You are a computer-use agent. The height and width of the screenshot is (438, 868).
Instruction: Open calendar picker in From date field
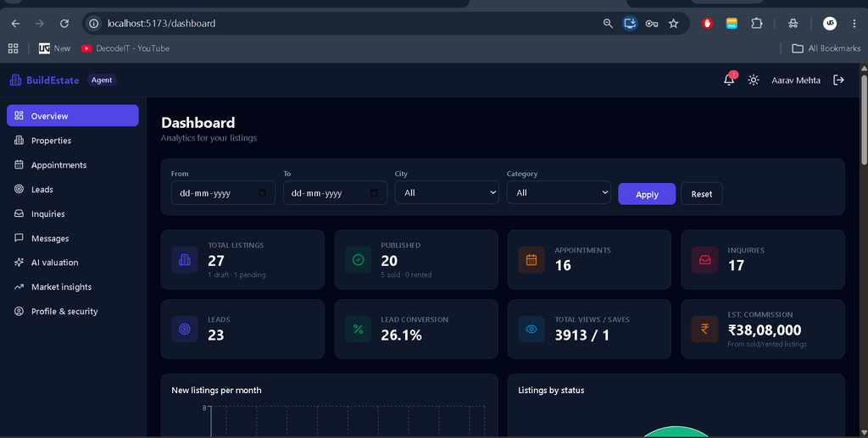click(263, 193)
